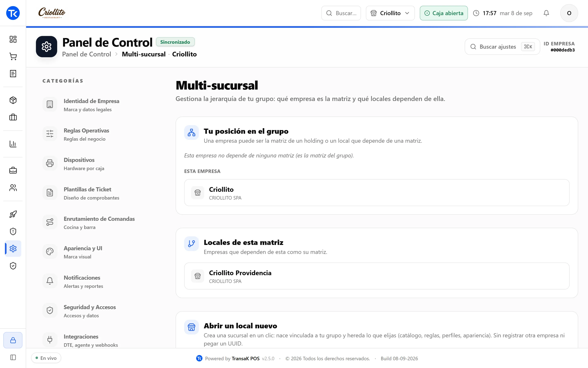Image resolution: width=588 pixels, height=368 pixels.
Task: Open the rocket sidebar icon
Action: tap(13, 214)
